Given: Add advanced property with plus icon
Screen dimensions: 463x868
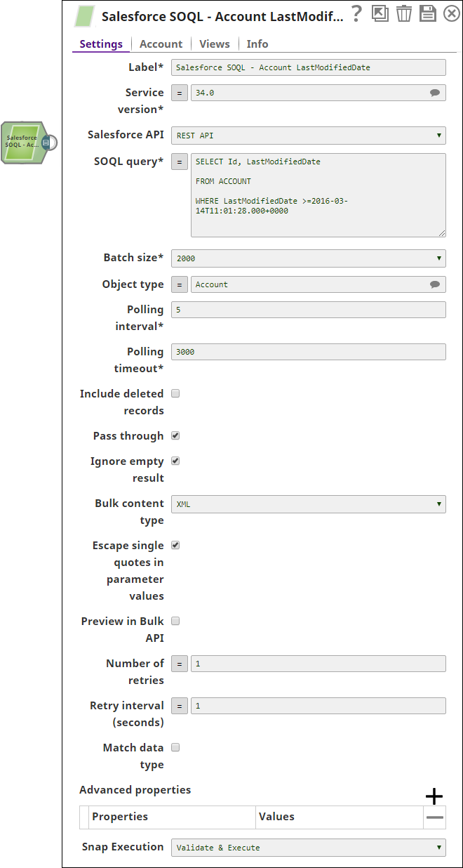Looking at the screenshot, I should (x=434, y=796).
